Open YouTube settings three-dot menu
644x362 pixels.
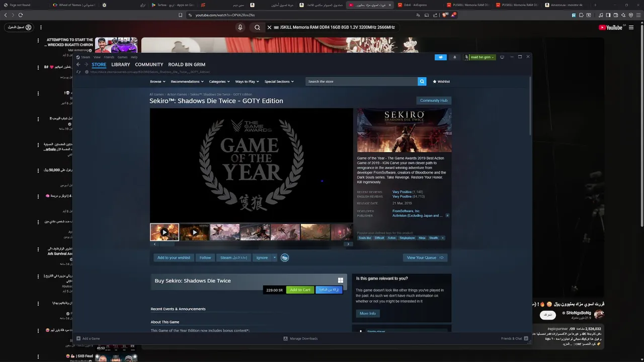41,27
